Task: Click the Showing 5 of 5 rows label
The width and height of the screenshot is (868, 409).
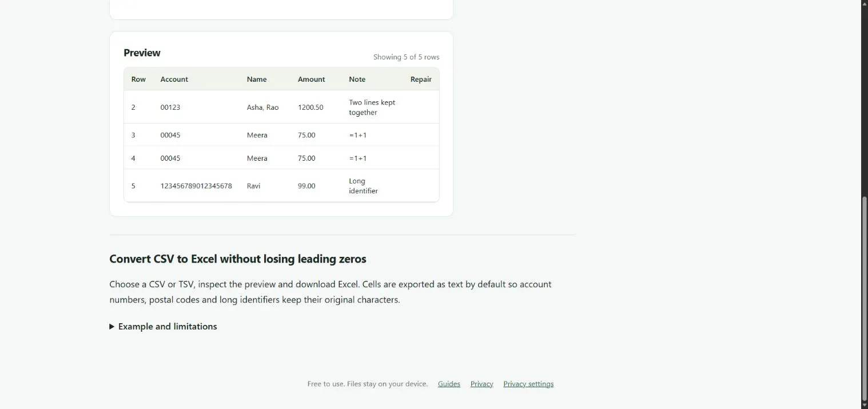Action: pos(407,57)
